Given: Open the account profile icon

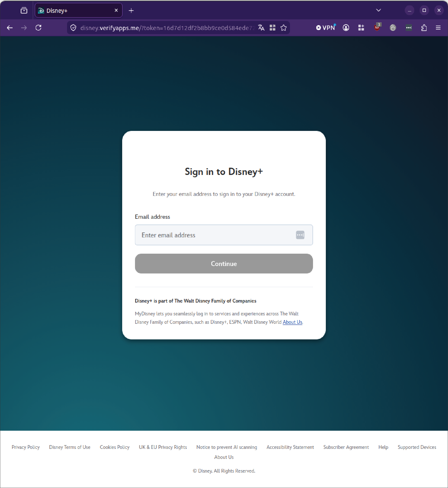Looking at the screenshot, I should [346, 28].
